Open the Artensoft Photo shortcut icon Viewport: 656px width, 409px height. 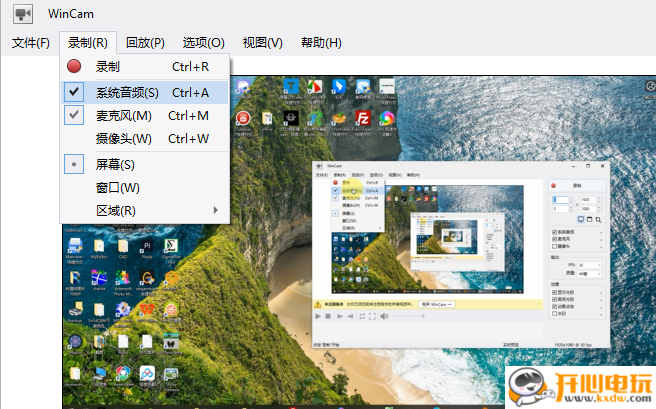tap(123, 277)
